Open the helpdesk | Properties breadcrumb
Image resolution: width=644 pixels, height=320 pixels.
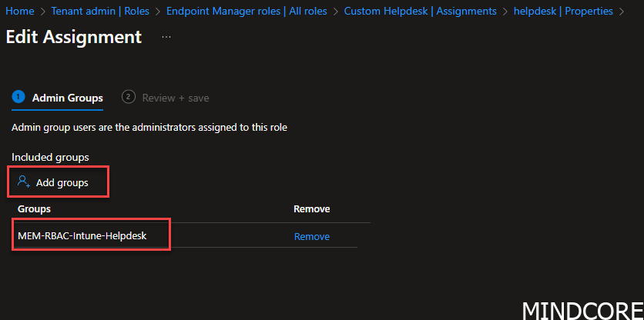tap(563, 11)
